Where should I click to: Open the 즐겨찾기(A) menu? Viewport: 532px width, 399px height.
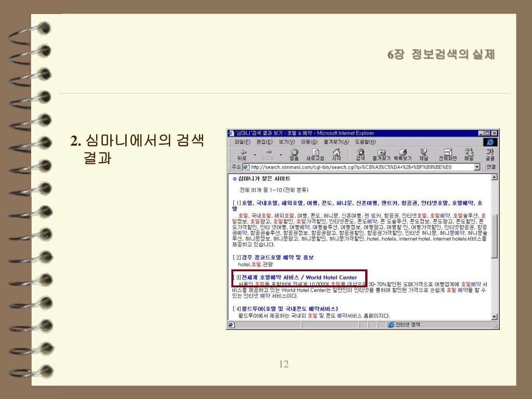(336, 142)
